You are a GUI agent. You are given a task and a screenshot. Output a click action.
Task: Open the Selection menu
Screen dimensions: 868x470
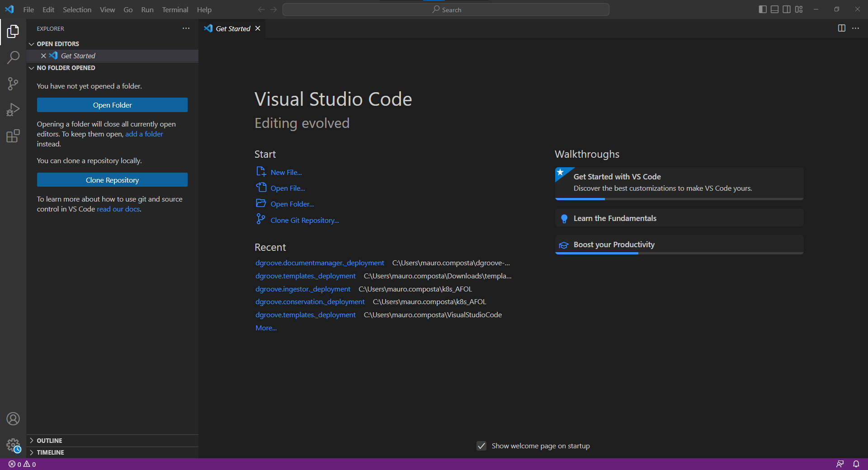click(77, 9)
